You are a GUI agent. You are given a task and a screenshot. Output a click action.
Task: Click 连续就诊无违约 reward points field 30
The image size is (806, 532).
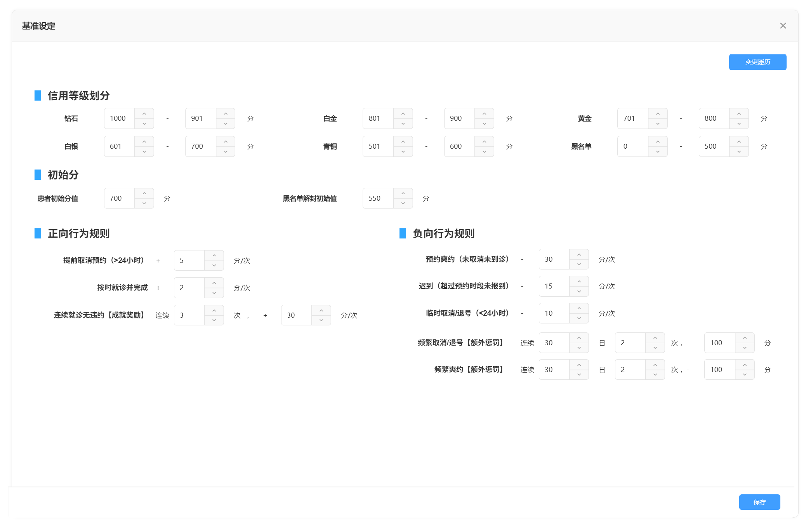[x=297, y=315]
